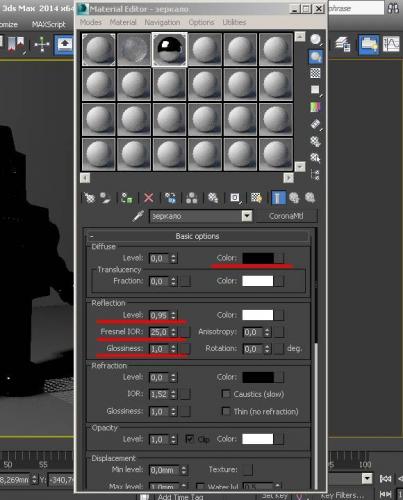Uncheck the Opacity Clip checkbox
Image resolution: width=403 pixels, height=500 pixels.
pyautogui.click(x=189, y=439)
